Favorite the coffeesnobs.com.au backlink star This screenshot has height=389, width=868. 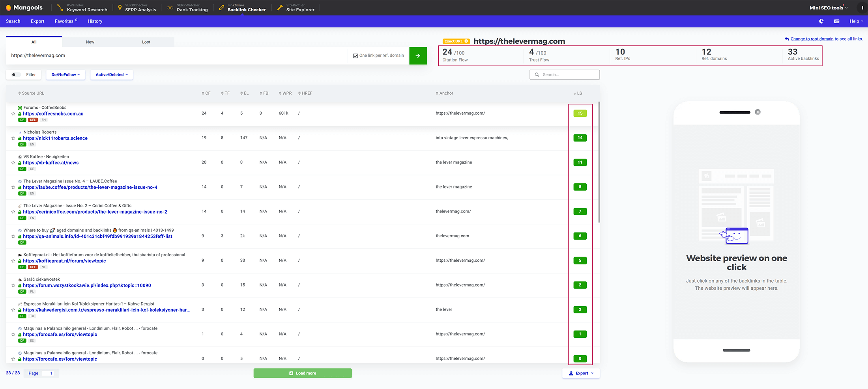pos(13,114)
